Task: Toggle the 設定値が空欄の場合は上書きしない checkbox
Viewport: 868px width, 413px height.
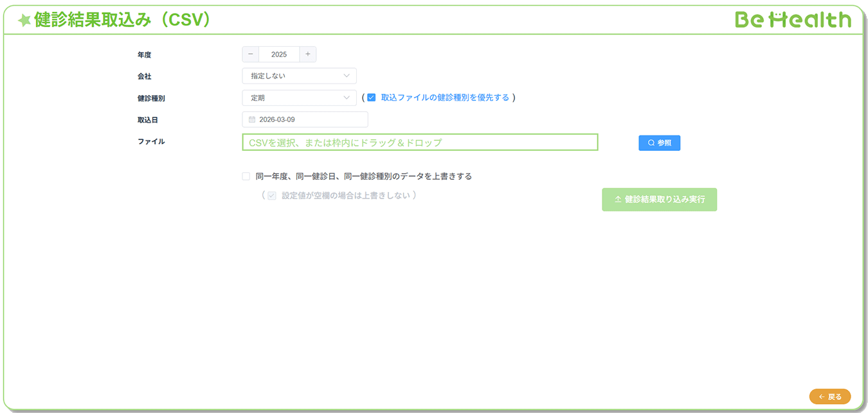Action: click(272, 196)
